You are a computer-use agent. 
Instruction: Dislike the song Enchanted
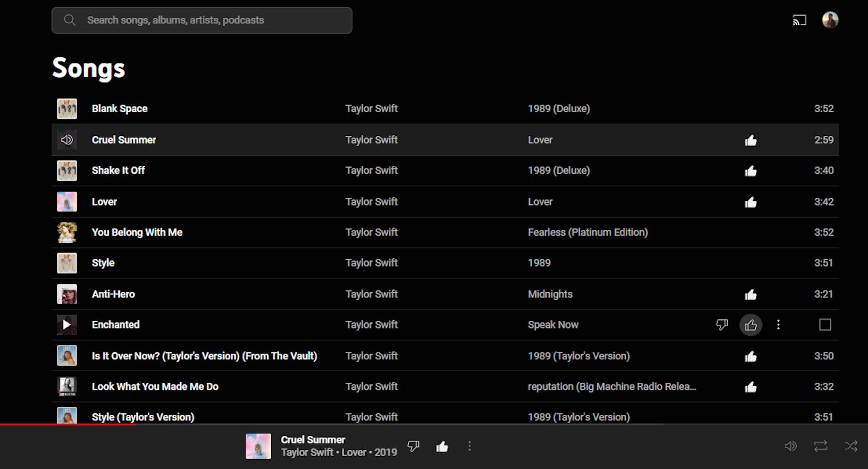[x=722, y=325]
